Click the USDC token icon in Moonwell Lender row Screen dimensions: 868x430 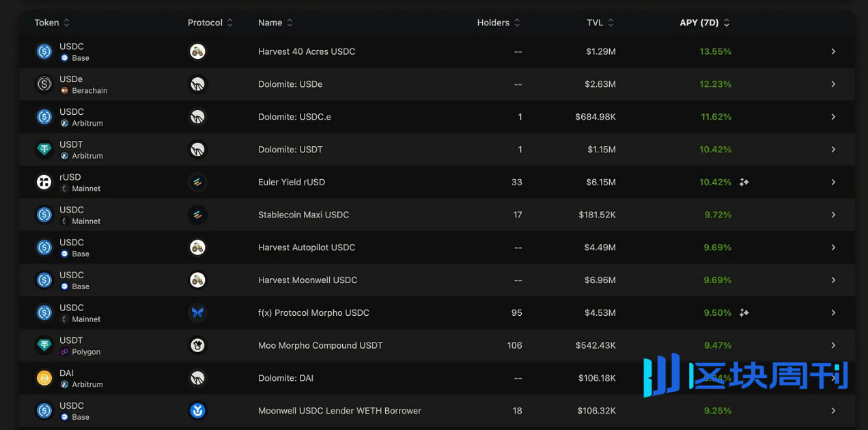pyautogui.click(x=44, y=411)
